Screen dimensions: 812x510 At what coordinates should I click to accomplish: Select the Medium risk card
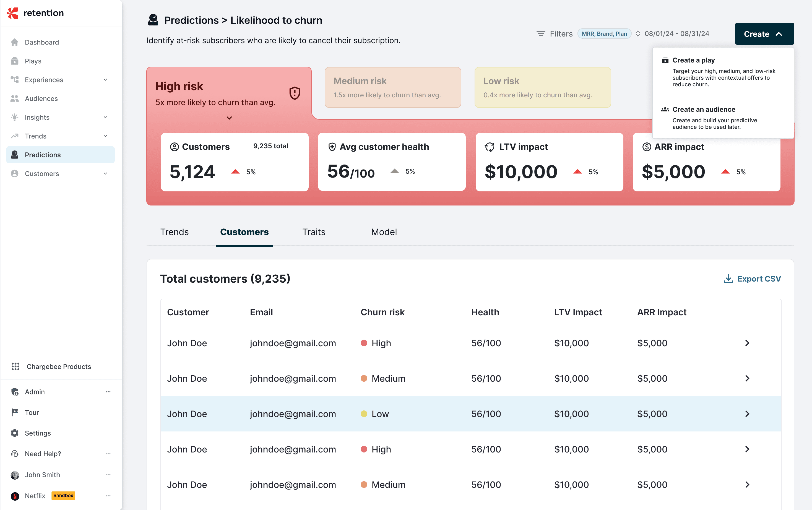[x=392, y=87]
